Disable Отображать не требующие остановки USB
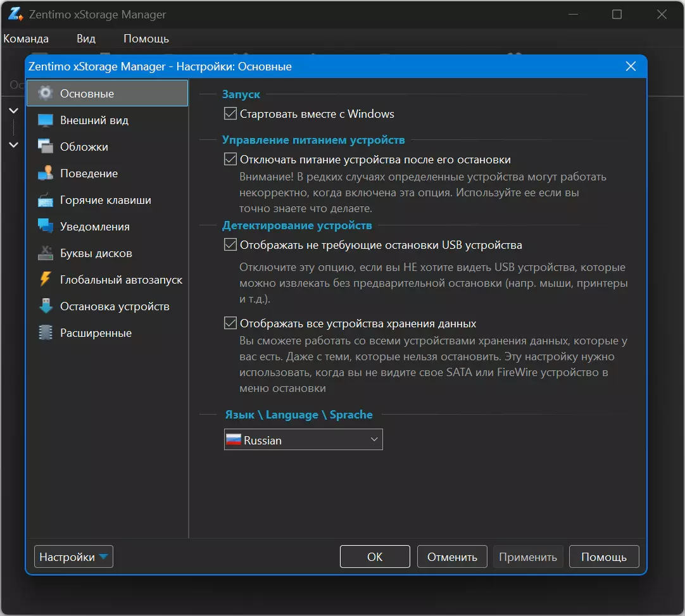Screen dimensions: 685x616 point(230,244)
